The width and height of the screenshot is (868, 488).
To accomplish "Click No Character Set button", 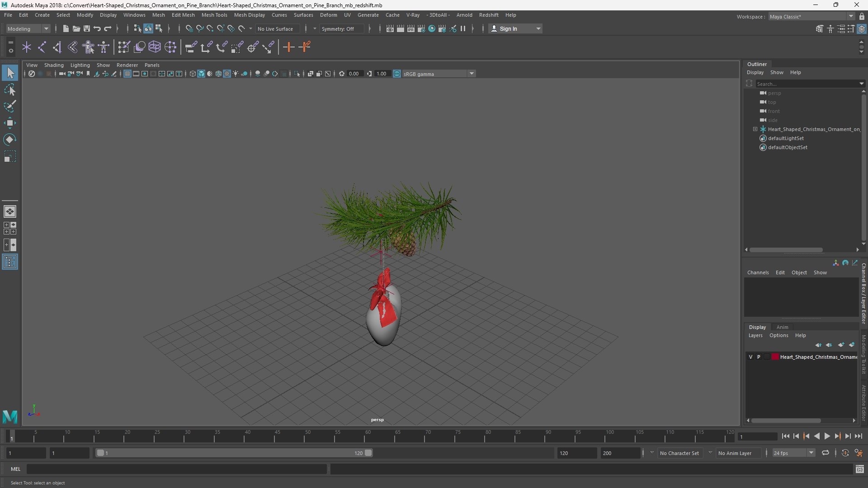I will [679, 453].
